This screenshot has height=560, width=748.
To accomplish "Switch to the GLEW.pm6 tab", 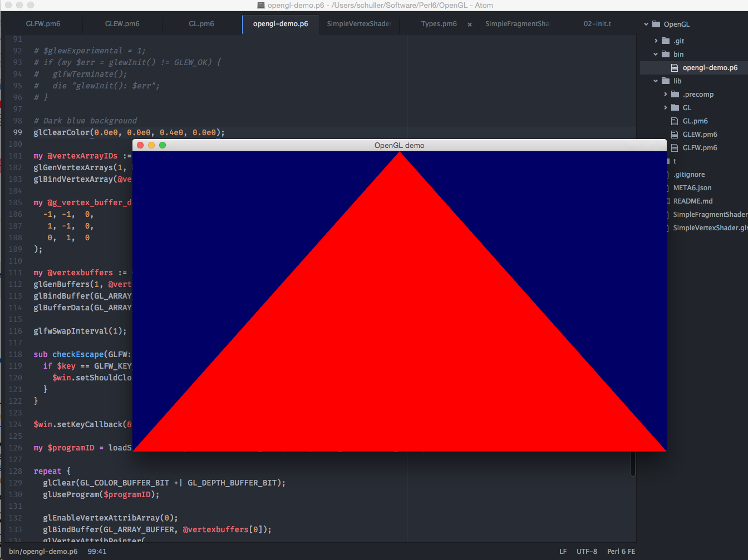I will [122, 24].
